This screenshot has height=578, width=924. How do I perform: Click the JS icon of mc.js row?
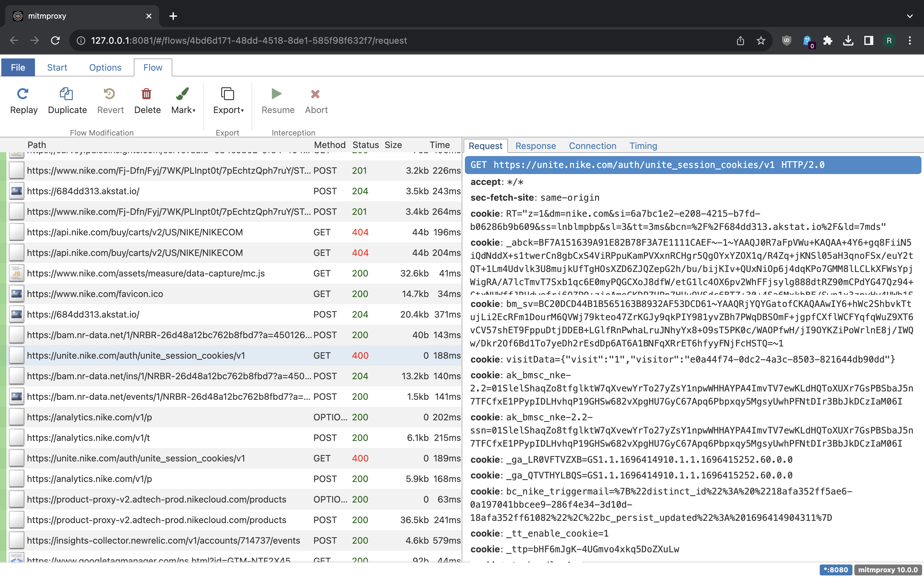pos(16,273)
